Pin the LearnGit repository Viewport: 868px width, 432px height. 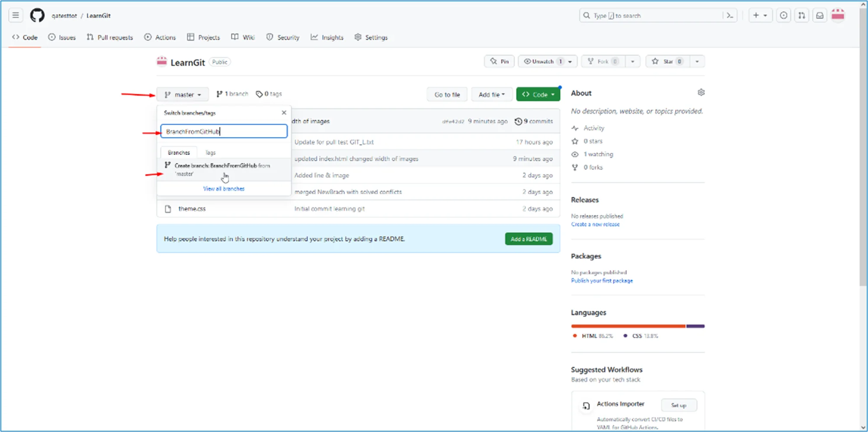[499, 61]
